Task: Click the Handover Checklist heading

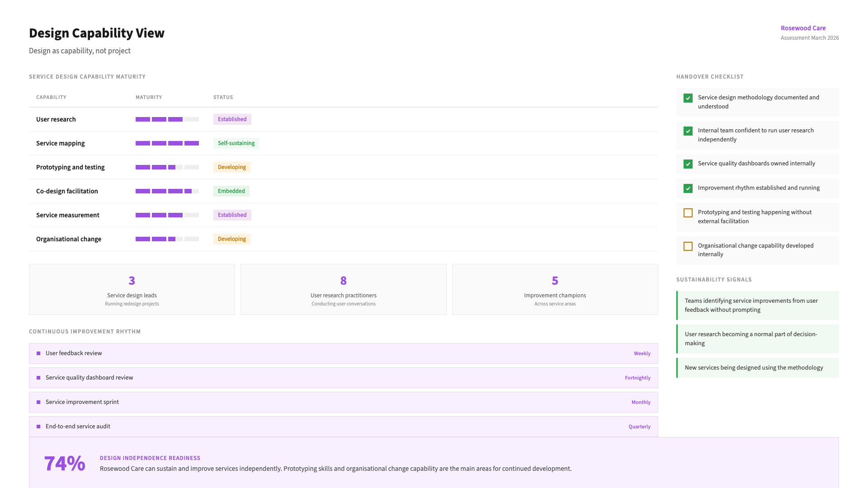Action: coord(710,77)
